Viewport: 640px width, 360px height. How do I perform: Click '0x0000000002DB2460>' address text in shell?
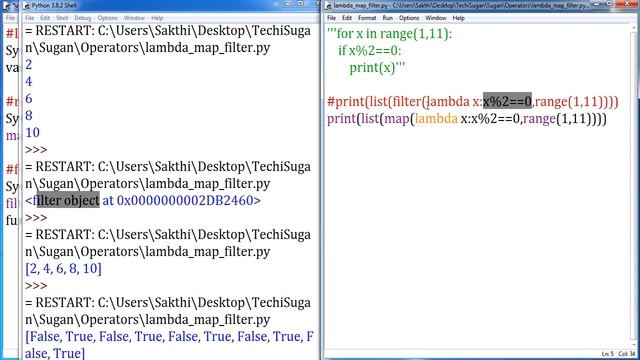tap(189, 200)
